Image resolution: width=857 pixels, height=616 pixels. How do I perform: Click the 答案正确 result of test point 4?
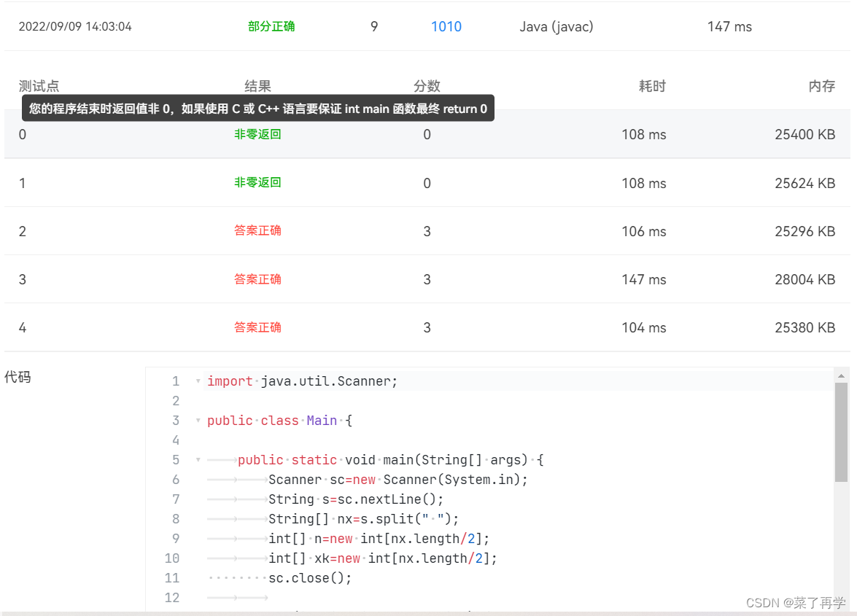[x=257, y=327]
